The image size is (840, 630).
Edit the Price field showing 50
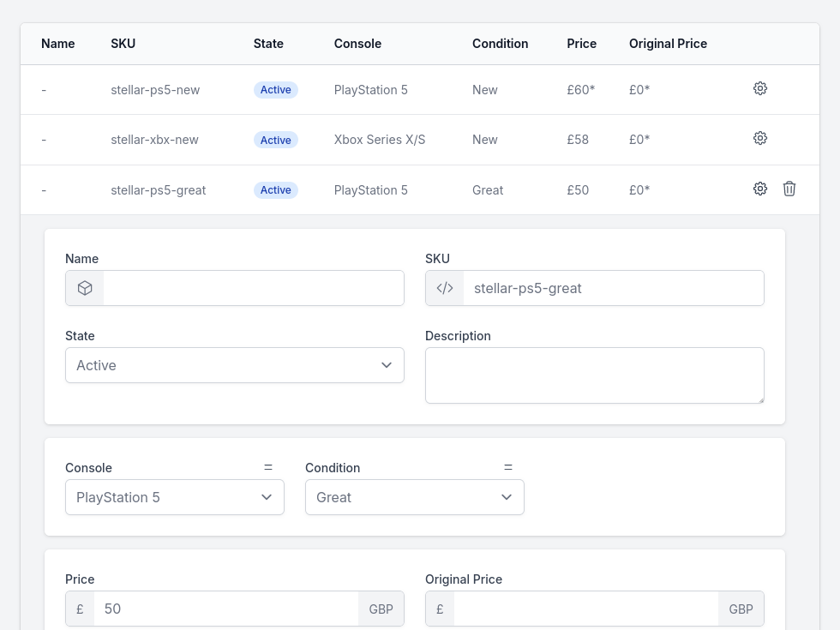tap(225, 609)
